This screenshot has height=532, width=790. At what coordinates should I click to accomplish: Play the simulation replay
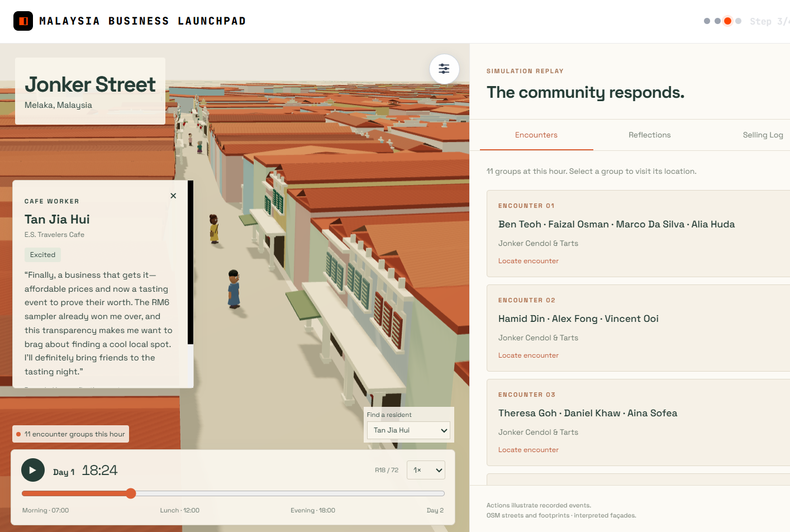33,470
